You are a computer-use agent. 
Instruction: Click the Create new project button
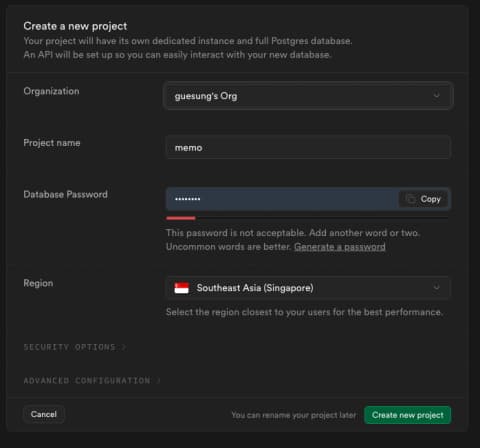coord(407,415)
